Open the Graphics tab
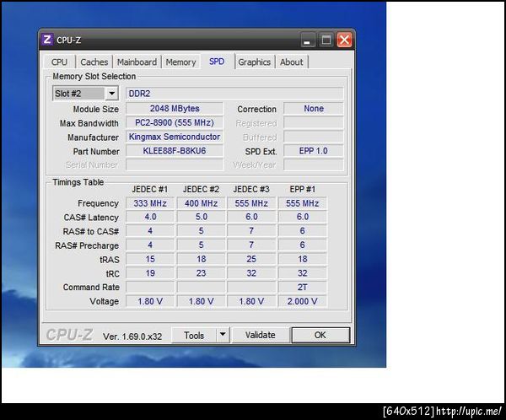The image size is (506, 420). pyautogui.click(x=255, y=62)
